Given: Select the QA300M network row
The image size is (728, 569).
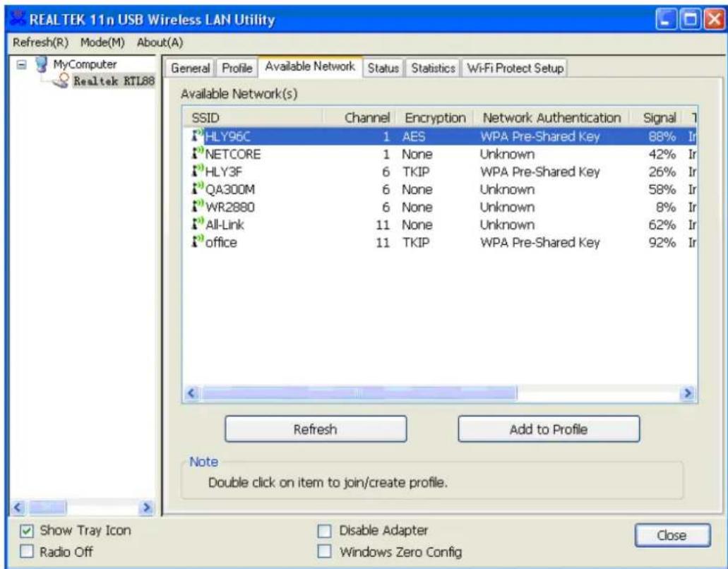Looking at the screenshot, I should pyautogui.click(x=440, y=189).
